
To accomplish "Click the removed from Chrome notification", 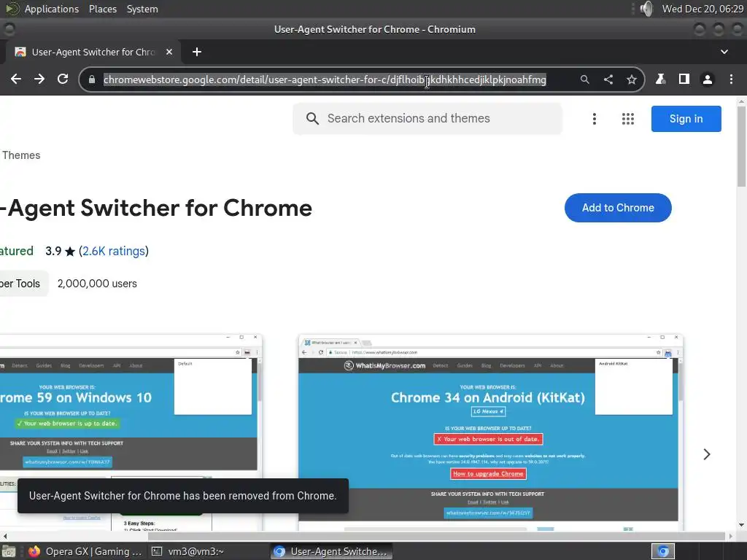I will (183, 496).
